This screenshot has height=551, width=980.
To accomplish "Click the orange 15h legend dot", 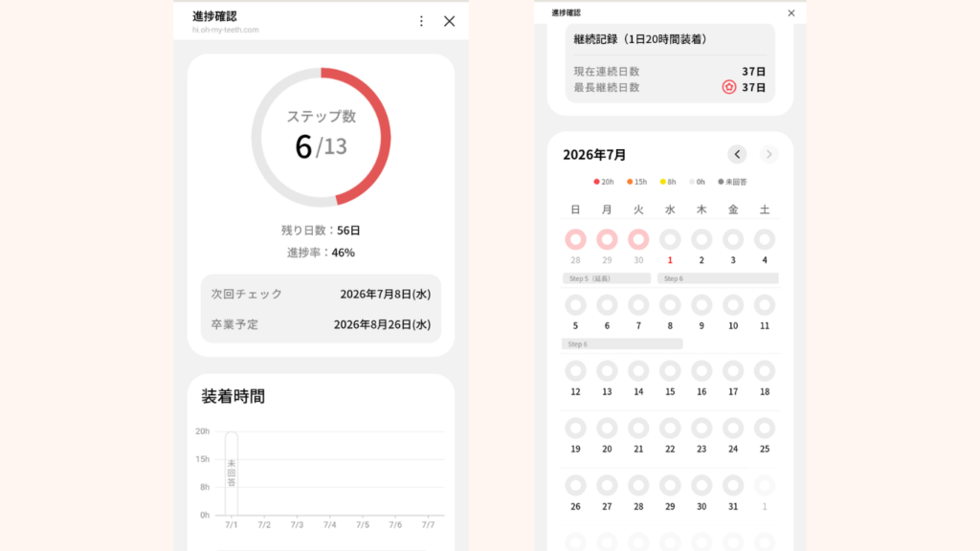I will click(x=630, y=182).
